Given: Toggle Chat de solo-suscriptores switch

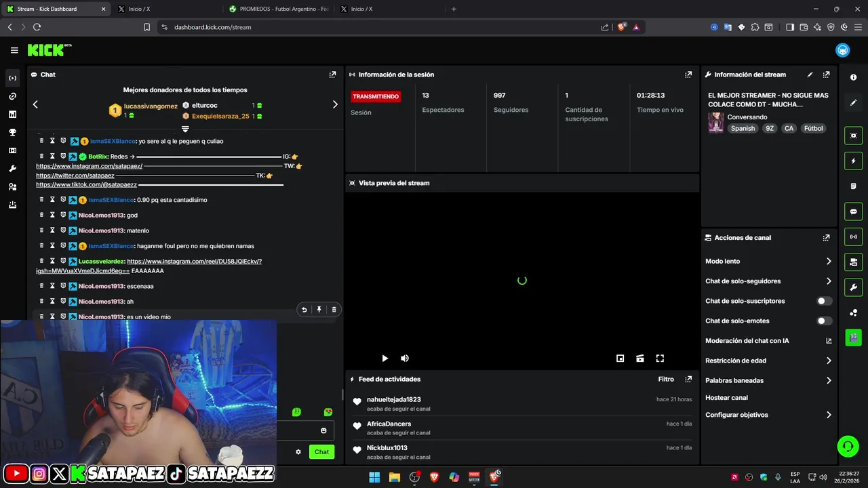Looking at the screenshot, I should (x=824, y=301).
